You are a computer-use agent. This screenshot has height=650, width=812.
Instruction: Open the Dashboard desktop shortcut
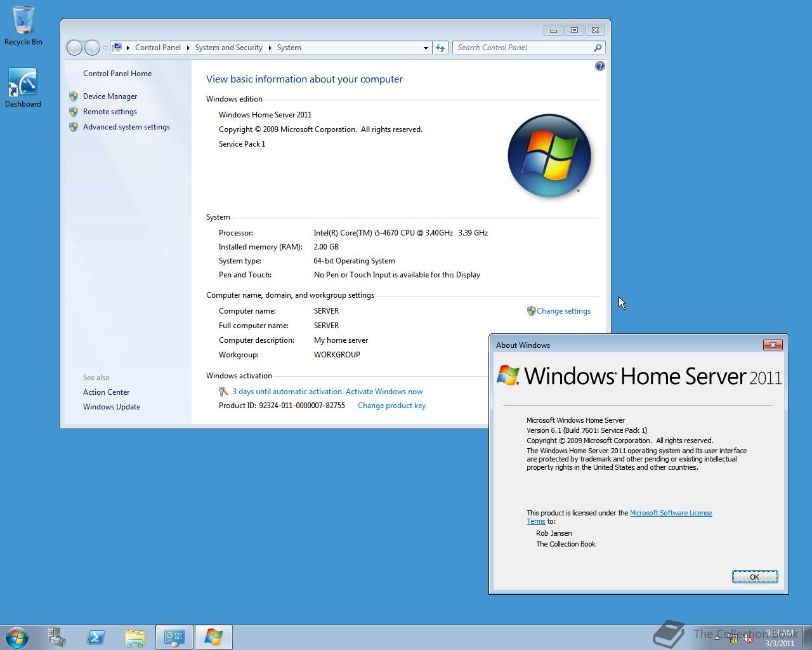[23, 88]
